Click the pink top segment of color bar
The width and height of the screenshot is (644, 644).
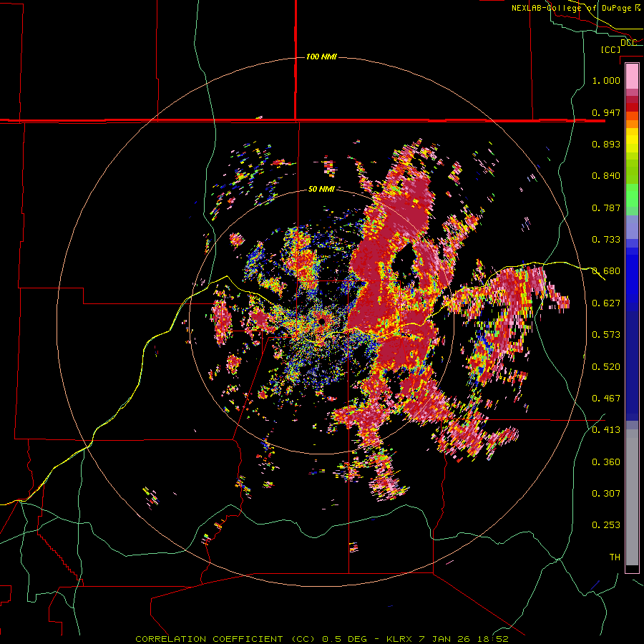(x=632, y=76)
